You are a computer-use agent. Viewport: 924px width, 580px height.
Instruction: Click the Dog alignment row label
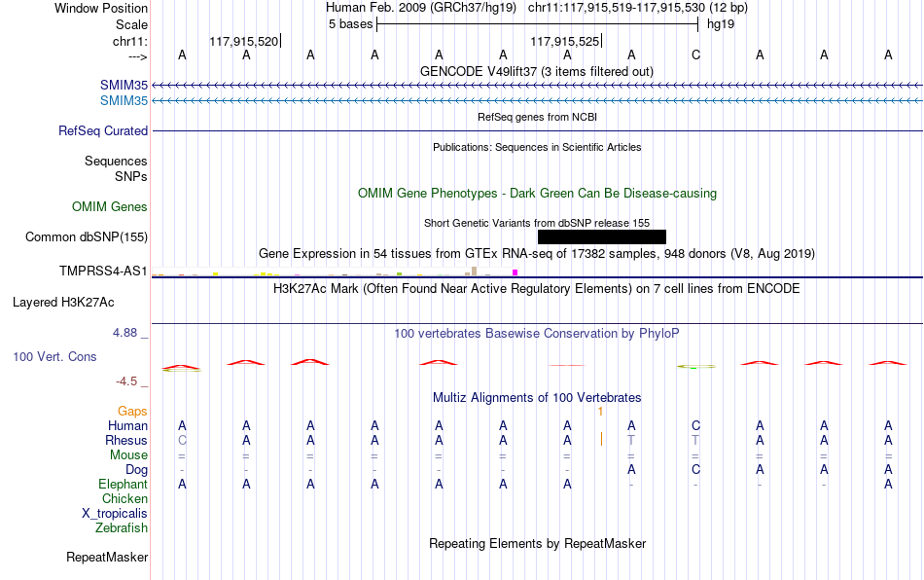136,470
